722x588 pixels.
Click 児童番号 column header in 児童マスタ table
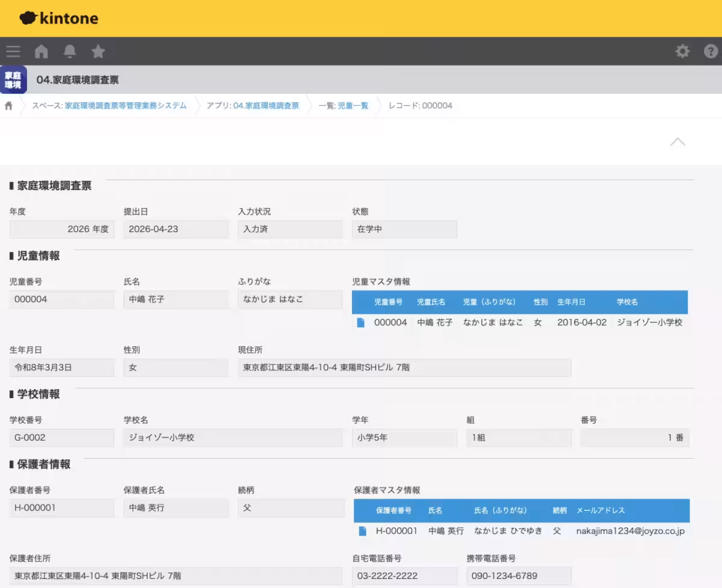(x=389, y=302)
